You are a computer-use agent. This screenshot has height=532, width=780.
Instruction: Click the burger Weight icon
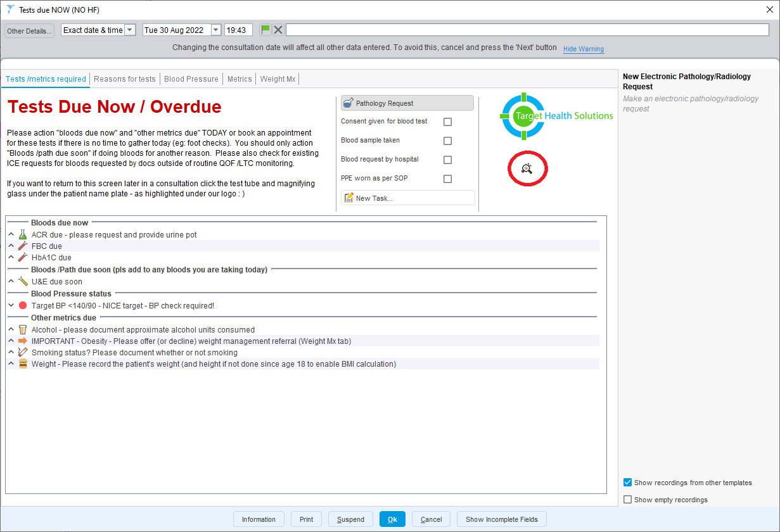point(23,364)
